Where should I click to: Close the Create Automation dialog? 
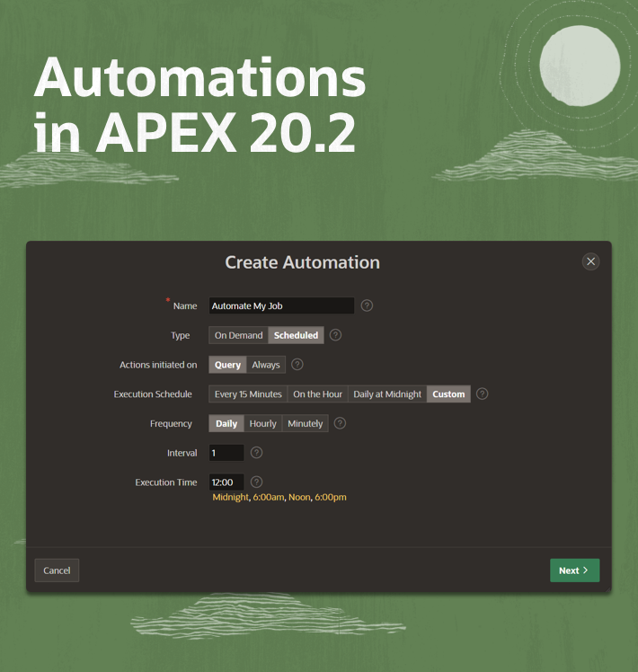(x=591, y=261)
